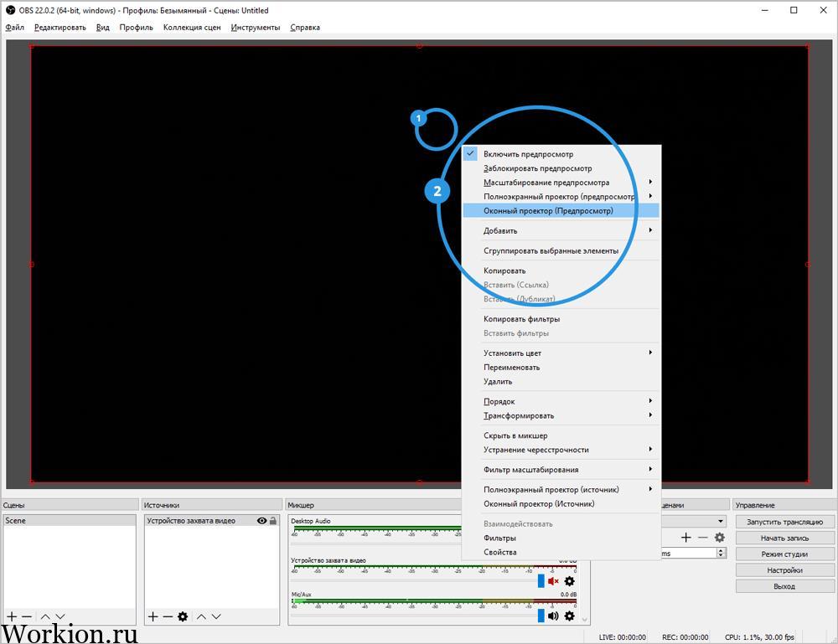This screenshot has height=644, width=838.
Task: Toggle visibility eye of video capture source
Action: [x=261, y=521]
